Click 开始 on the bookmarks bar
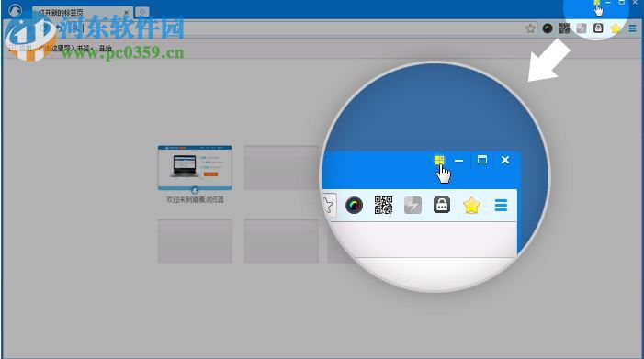This screenshot has width=644, height=359. 105,49
